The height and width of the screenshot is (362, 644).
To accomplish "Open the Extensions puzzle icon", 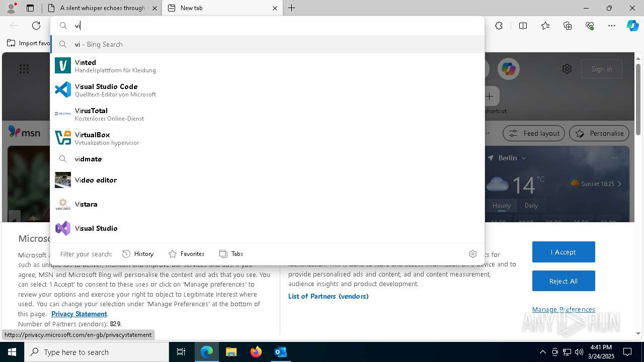I will pyautogui.click(x=499, y=26).
